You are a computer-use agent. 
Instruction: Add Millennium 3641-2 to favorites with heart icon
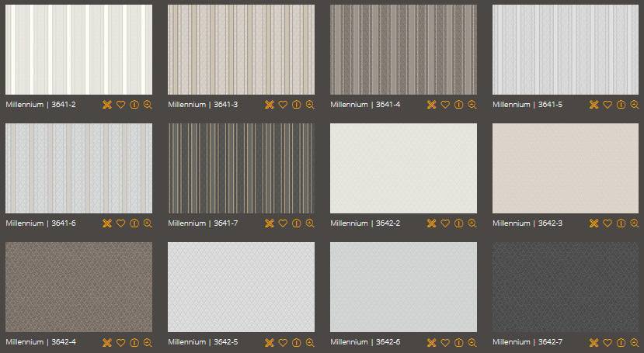[120, 105]
